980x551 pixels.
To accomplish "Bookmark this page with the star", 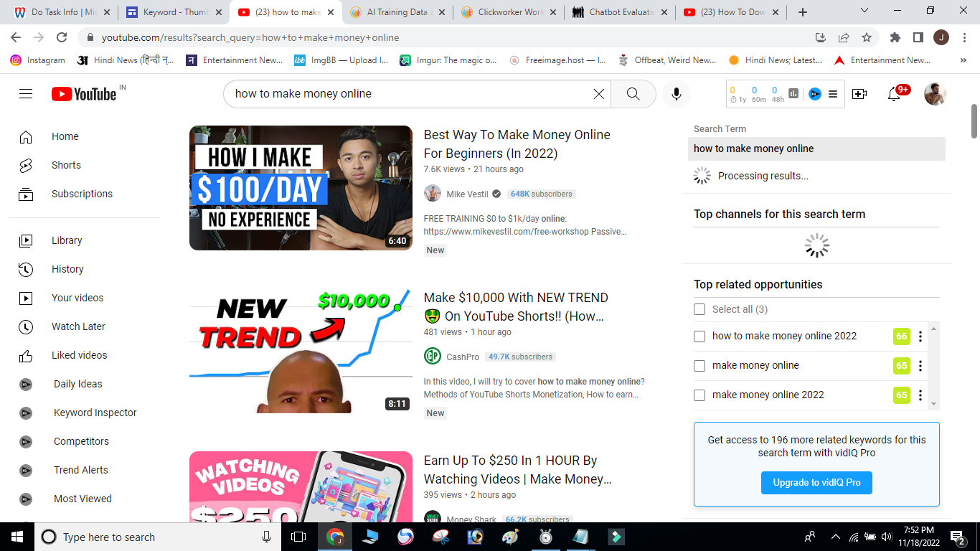I will click(867, 37).
